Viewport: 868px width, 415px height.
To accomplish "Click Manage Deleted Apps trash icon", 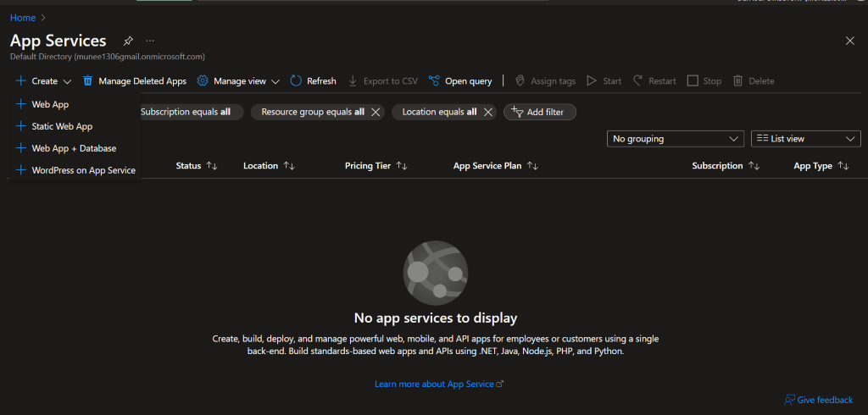I will [x=87, y=80].
